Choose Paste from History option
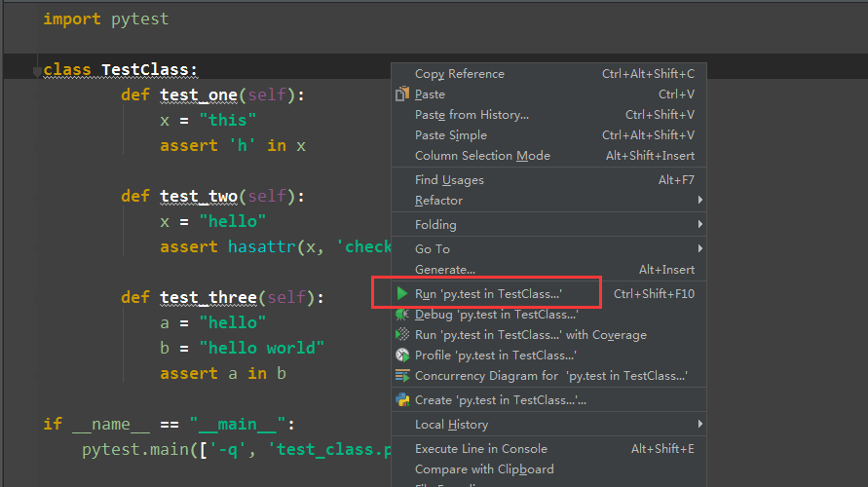The width and height of the screenshot is (868, 487). pyautogui.click(x=472, y=115)
